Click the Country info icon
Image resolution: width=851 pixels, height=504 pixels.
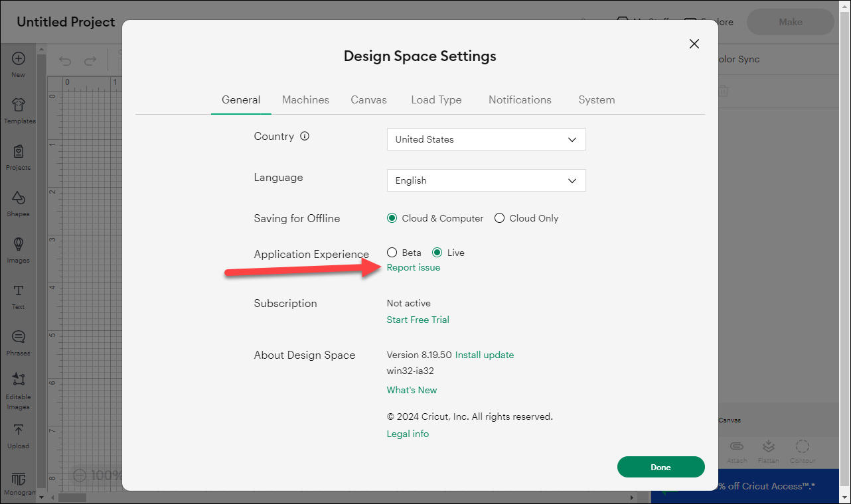tap(305, 137)
